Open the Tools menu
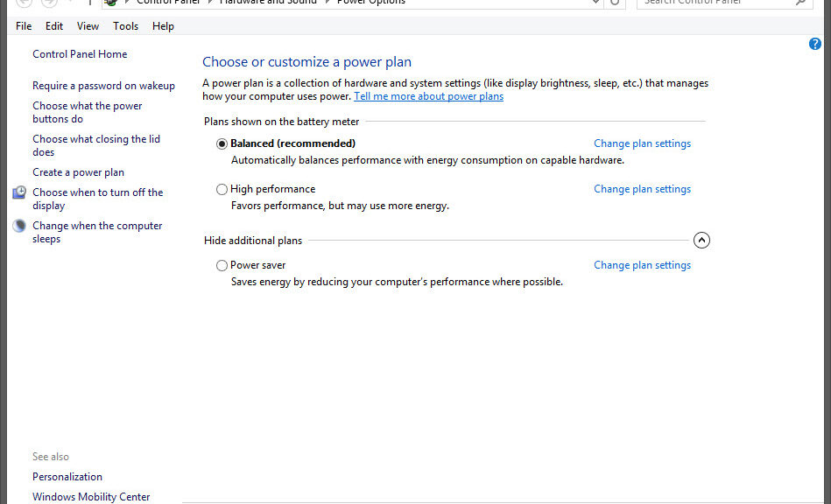 125,25
